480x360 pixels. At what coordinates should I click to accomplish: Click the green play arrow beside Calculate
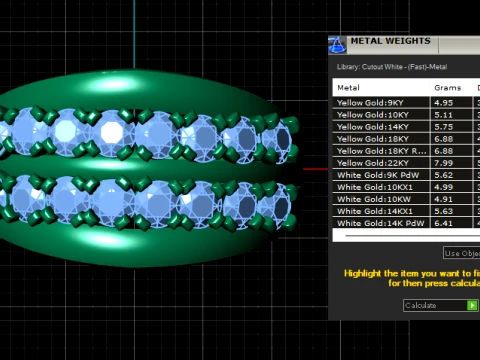[x=472, y=305]
